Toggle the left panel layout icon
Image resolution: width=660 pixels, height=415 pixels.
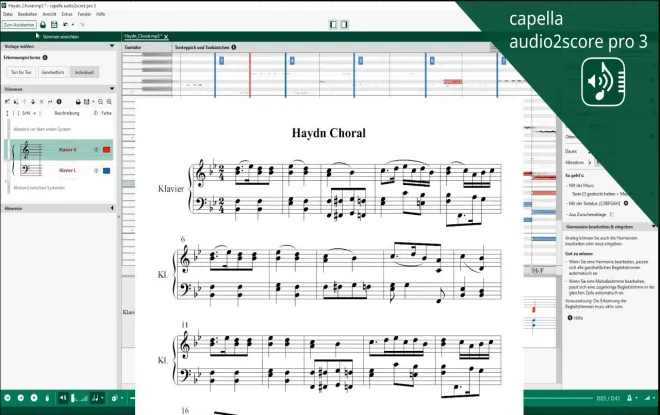pos(333,25)
